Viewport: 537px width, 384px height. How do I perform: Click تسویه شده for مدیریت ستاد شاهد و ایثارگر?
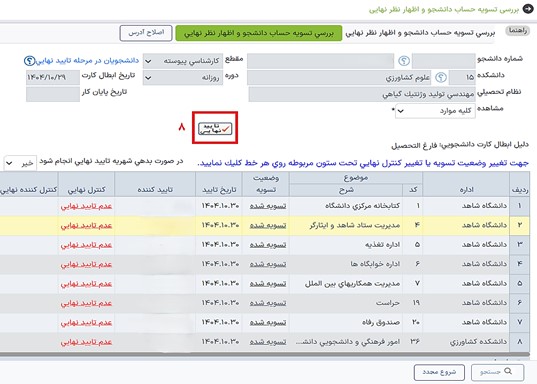tap(268, 225)
